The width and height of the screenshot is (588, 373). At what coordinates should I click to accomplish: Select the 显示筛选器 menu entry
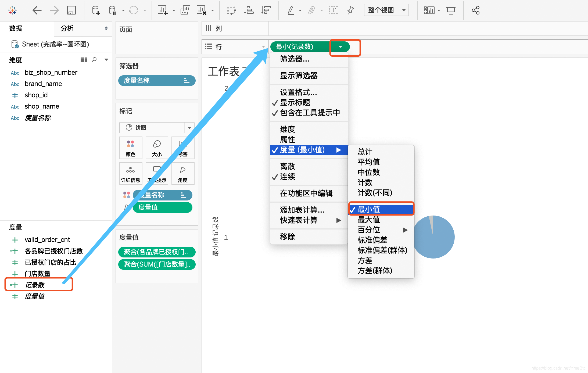click(309, 76)
